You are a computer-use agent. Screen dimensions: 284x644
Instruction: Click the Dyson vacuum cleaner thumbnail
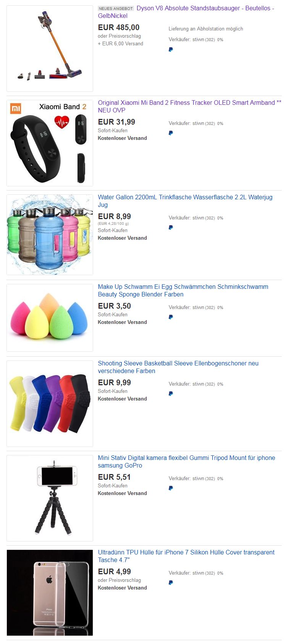point(50,48)
